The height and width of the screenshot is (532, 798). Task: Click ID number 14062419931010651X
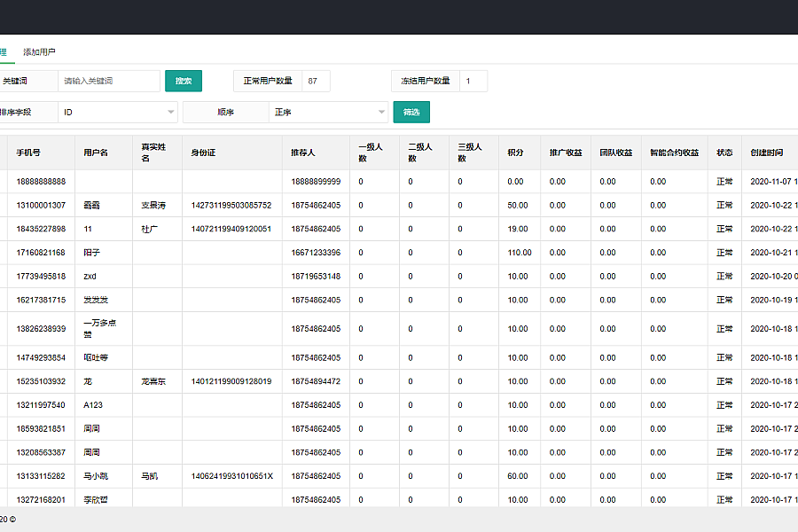coord(232,476)
